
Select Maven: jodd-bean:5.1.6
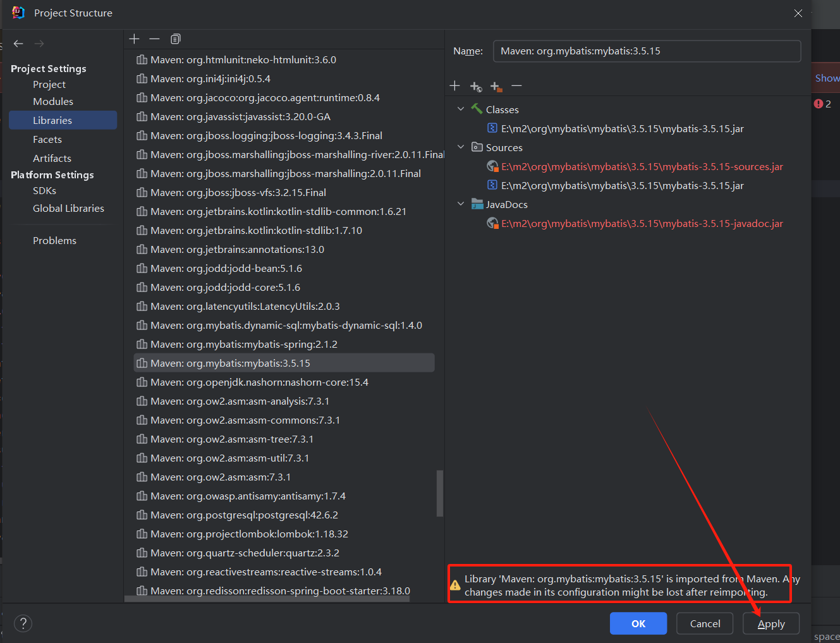coord(226,269)
